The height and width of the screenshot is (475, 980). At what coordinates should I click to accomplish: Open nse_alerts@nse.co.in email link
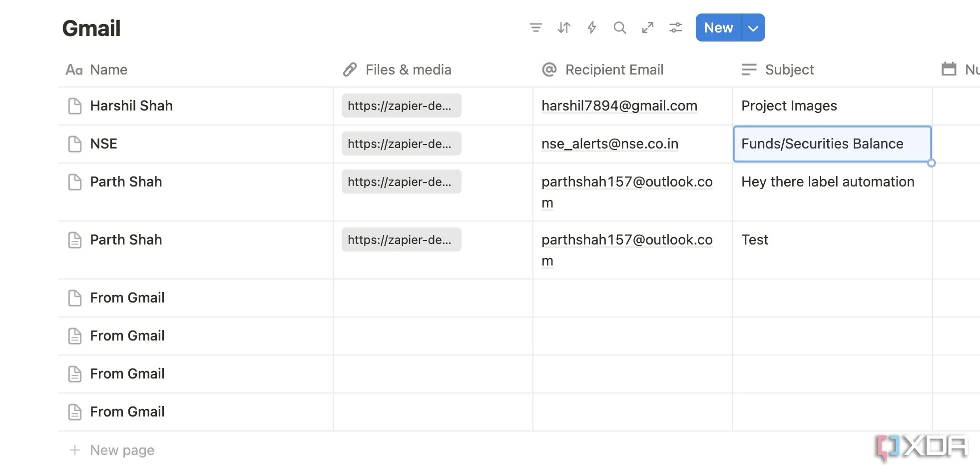[610, 144]
